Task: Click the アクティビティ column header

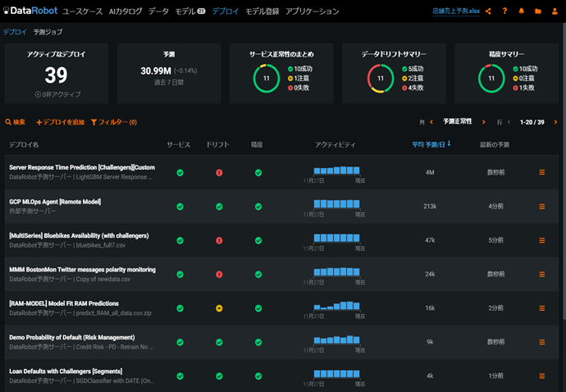Action: click(335, 144)
